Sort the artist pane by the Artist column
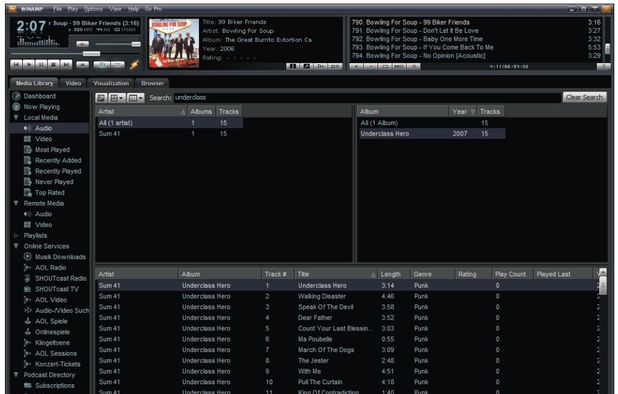The height and width of the screenshot is (394, 618). (x=141, y=112)
